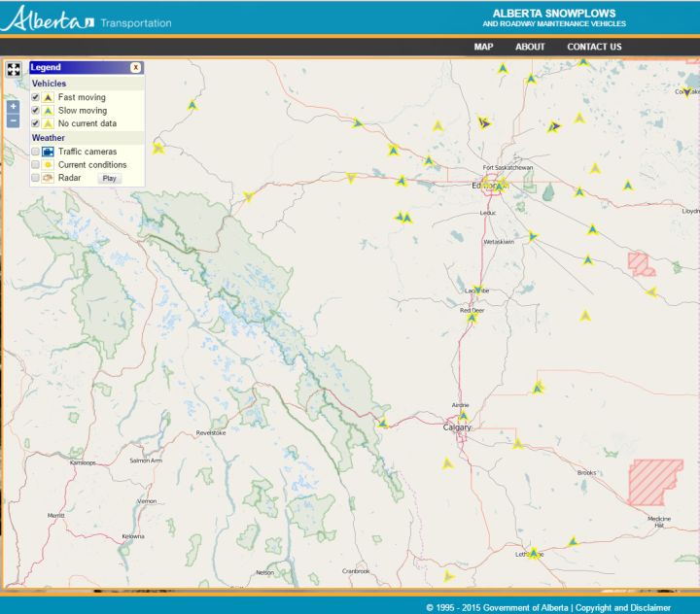This screenshot has width=700, height=614.
Task: Toggle the fullscreen map icon
Action: (x=14, y=69)
